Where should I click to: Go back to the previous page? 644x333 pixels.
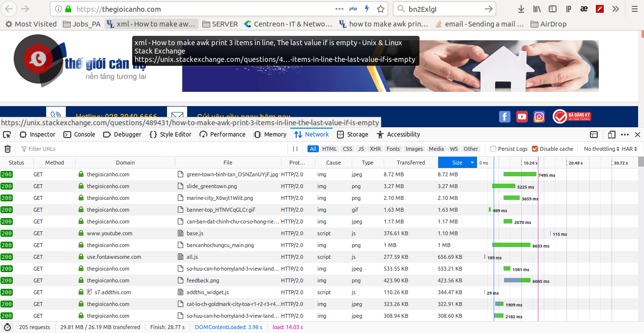point(9,9)
